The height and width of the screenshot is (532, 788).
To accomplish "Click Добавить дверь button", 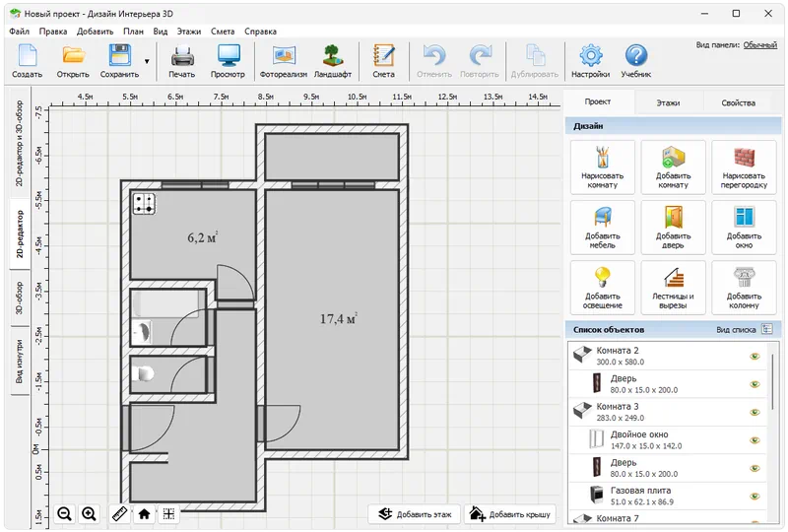I will click(x=673, y=228).
